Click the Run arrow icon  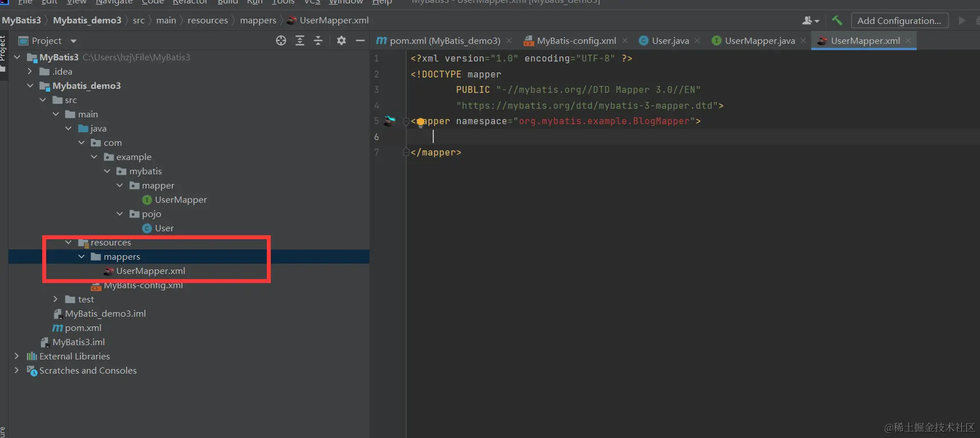pos(962,21)
